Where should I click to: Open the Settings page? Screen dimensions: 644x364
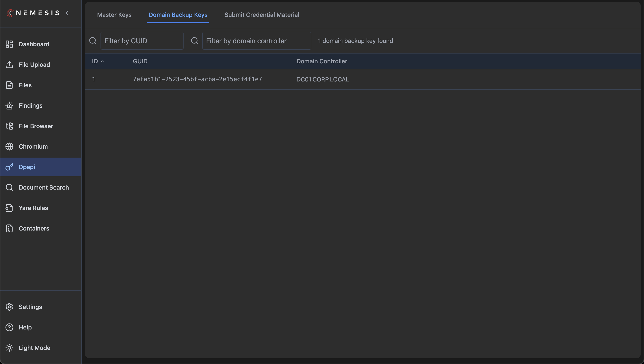tap(30, 307)
